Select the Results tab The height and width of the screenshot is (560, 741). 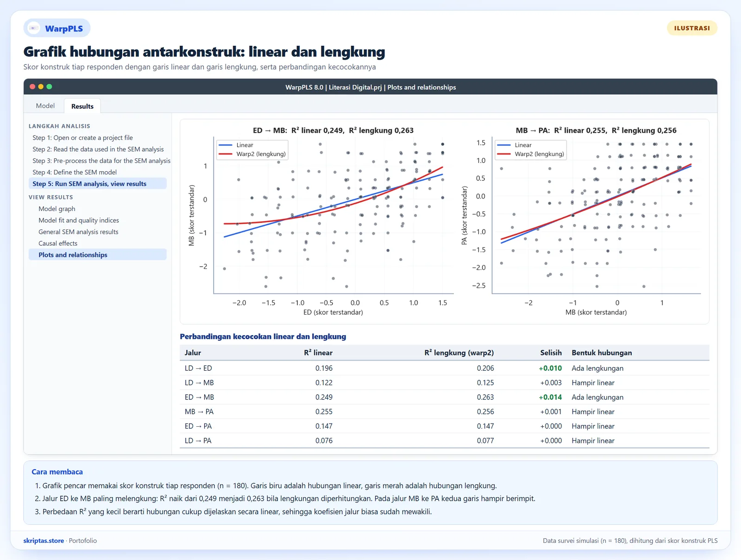click(82, 106)
